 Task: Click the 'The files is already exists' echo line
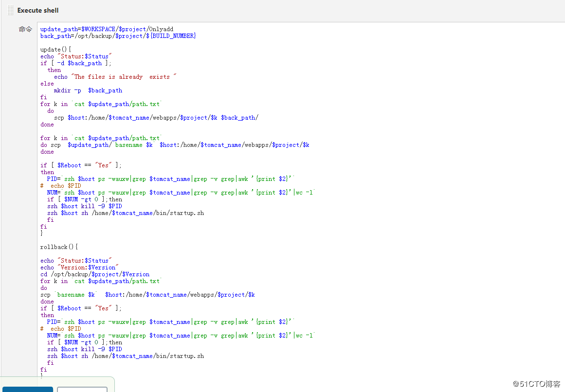pos(115,77)
